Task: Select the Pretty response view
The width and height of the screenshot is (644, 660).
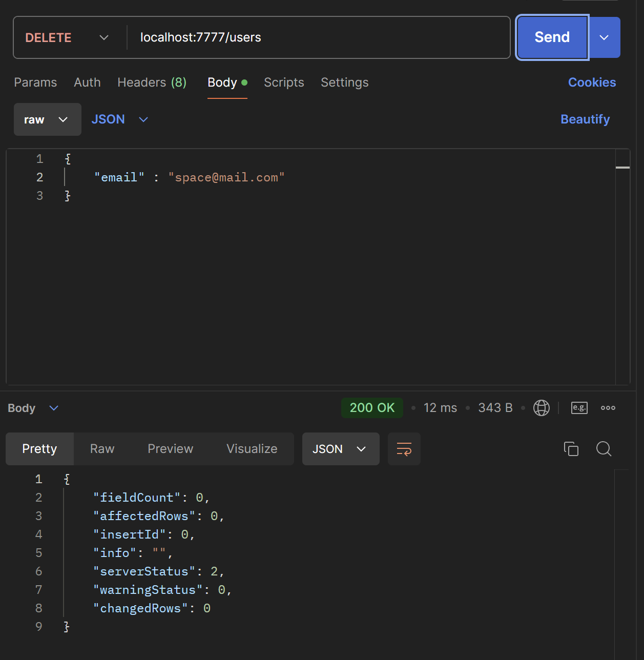Action: point(39,449)
